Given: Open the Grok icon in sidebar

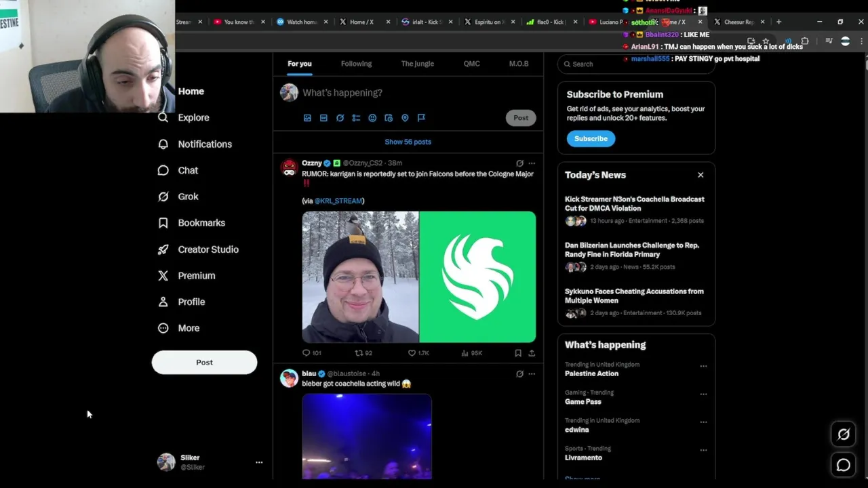Looking at the screenshot, I should click(163, 197).
